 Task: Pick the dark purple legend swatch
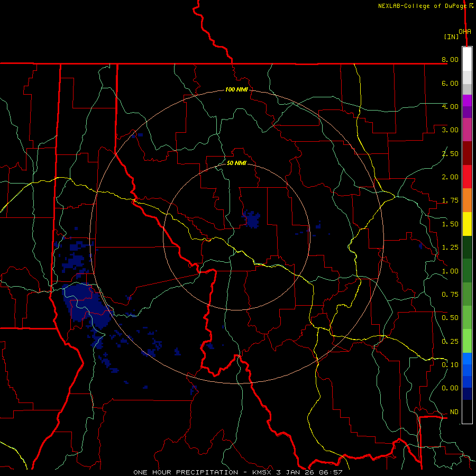pos(467,112)
